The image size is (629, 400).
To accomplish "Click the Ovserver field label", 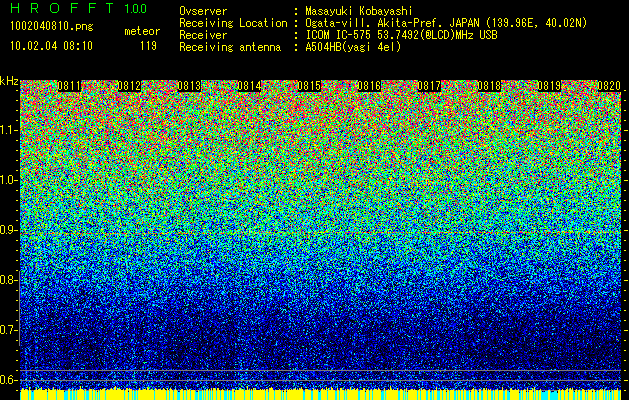I will (x=203, y=11).
